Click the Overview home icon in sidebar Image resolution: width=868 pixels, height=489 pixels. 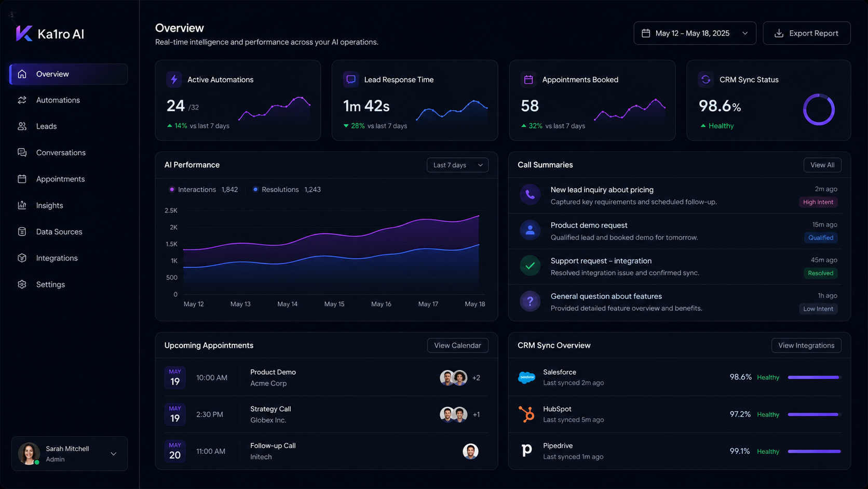(22, 74)
